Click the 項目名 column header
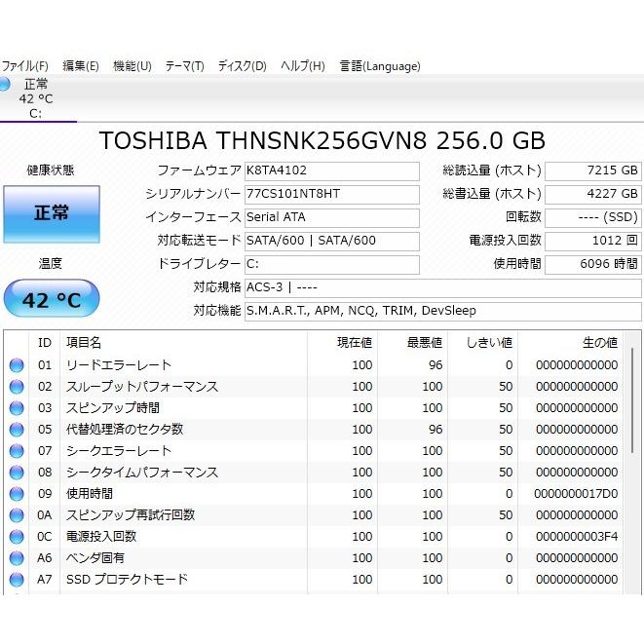This screenshot has width=644, height=644. click(183, 343)
